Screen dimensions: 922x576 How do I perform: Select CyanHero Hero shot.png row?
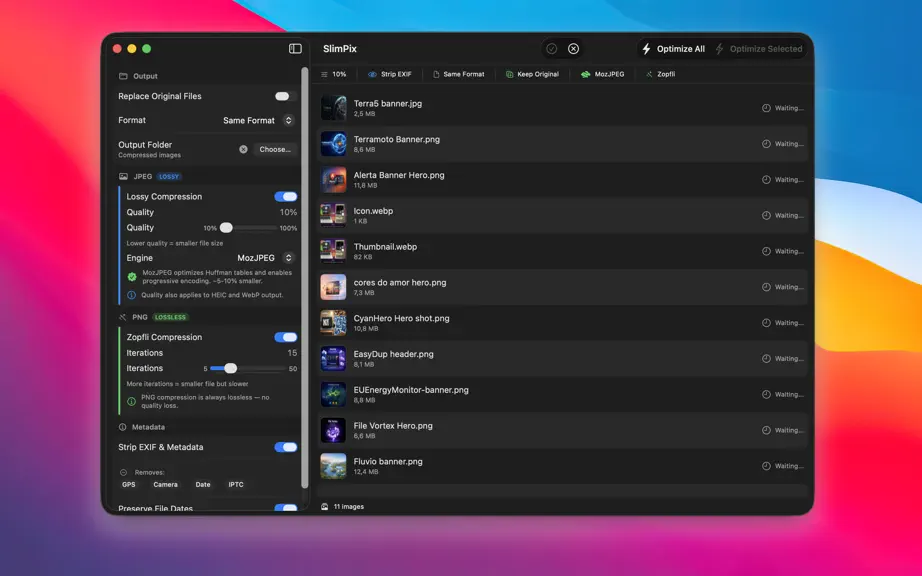coord(563,323)
